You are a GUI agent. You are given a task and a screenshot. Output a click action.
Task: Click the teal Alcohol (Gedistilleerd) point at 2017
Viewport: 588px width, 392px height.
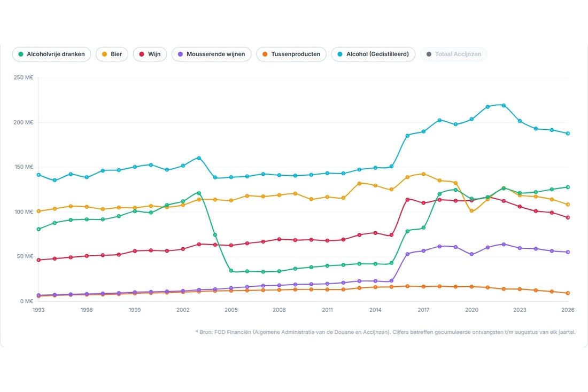(x=423, y=131)
